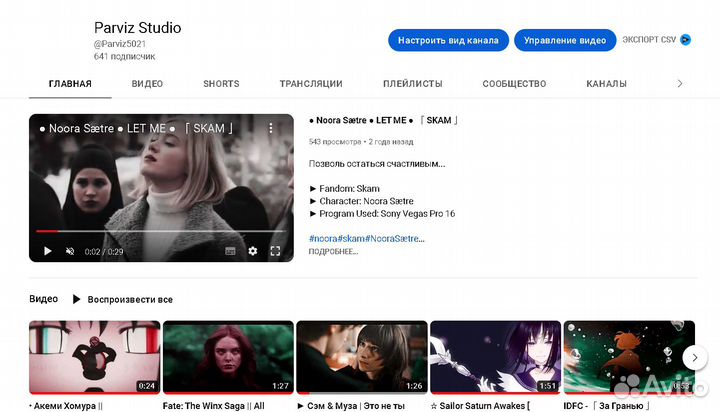Click the play icon beside Воспроизвести все
This screenshot has width=720, height=412.
coord(76,299)
